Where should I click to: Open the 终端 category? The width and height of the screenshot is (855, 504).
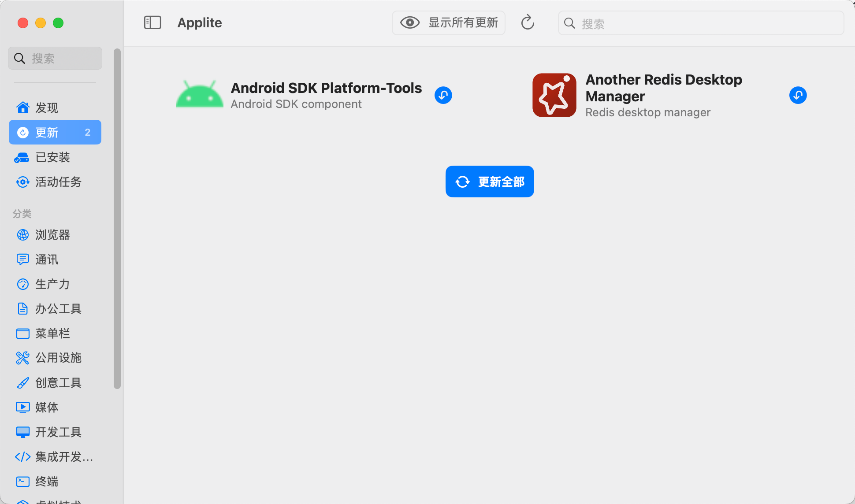click(x=55, y=481)
